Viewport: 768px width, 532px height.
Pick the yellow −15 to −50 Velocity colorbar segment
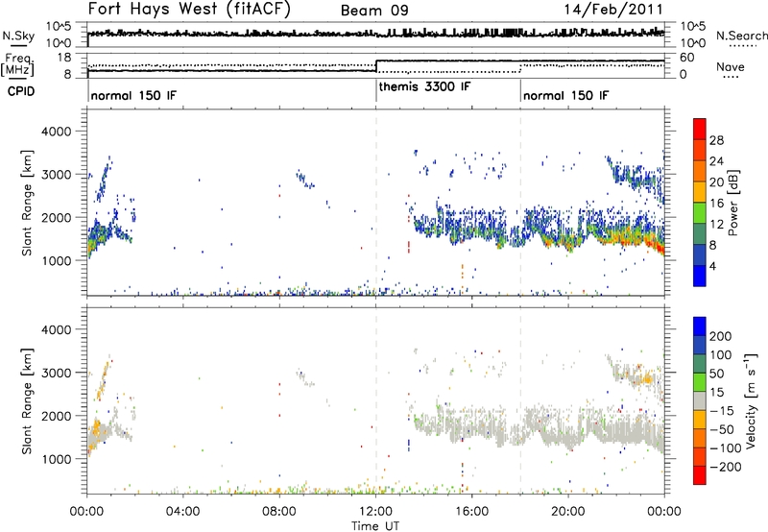700,420
